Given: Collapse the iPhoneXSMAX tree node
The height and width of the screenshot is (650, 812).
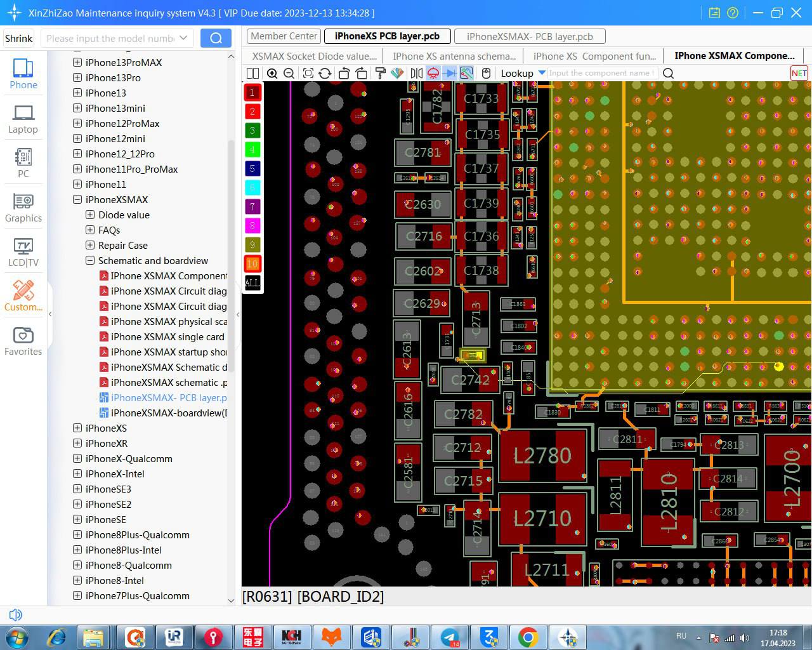Looking at the screenshot, I should click(77, 199).
